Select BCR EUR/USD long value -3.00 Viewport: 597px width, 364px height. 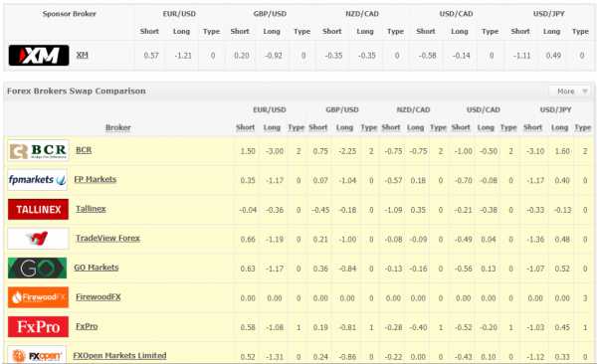pyautogui.click(x=275, y=151)
